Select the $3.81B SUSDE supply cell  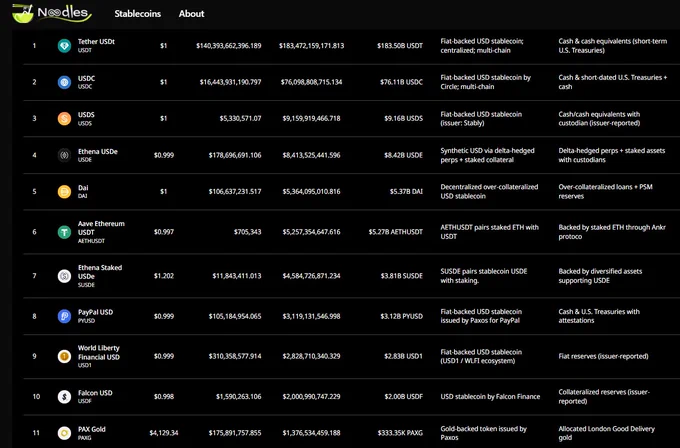tap(402, 276)
